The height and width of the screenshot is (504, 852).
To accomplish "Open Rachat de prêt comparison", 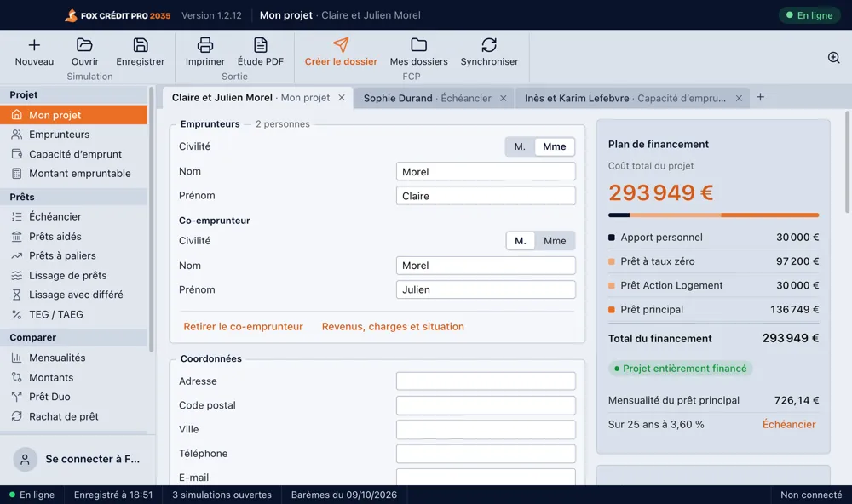I will point(74,416).
